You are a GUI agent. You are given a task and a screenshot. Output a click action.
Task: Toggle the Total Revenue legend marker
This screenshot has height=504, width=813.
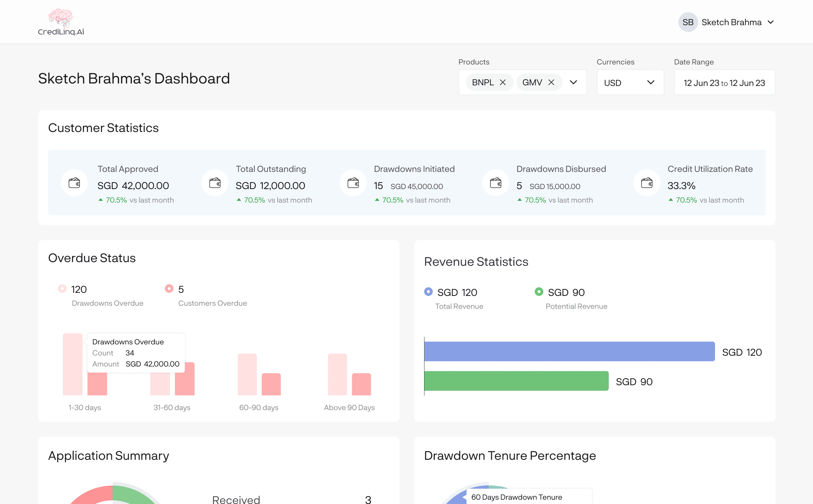click(x=428, y=292)
